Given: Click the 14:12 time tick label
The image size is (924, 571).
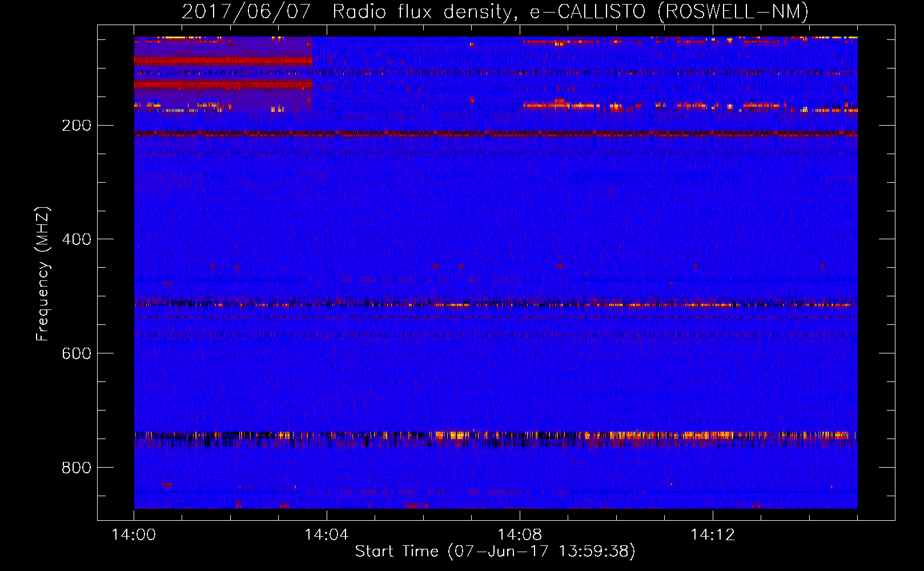Looking at the screenshot, I should (713, 535).
